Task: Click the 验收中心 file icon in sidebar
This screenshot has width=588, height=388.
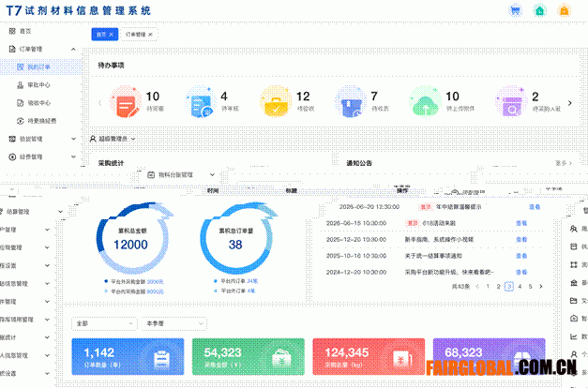Action: [21, 103]
